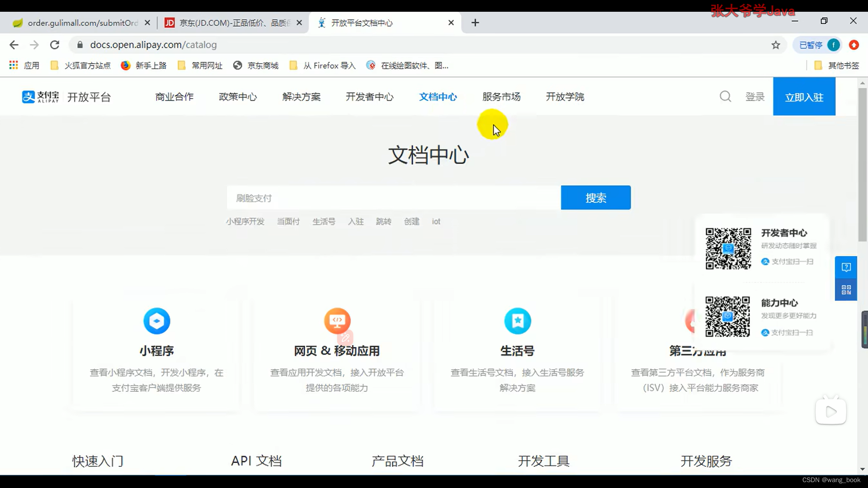Open the 生活号 card title
Viewport: 868px width, 488px height.
pos(517,351)
